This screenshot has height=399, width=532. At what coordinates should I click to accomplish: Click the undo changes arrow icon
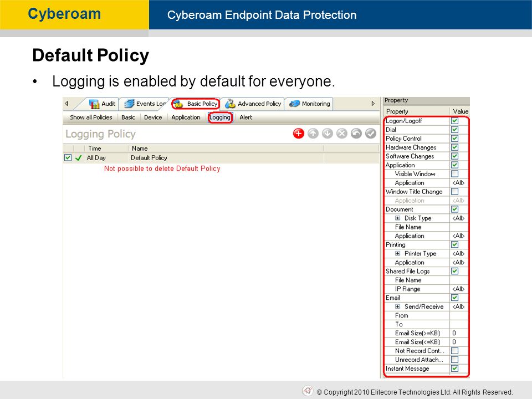(356, 134)
